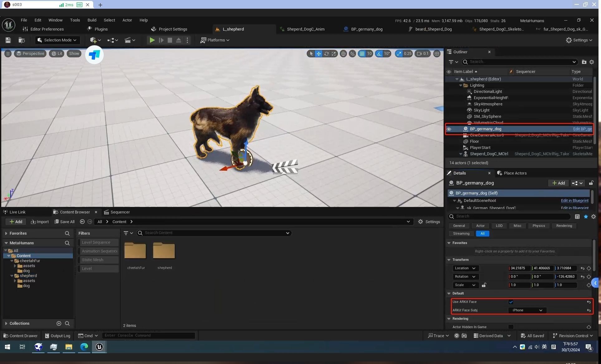Switch to the Place Actors tab
The image size is (601, 364).
tap(512, 173)
